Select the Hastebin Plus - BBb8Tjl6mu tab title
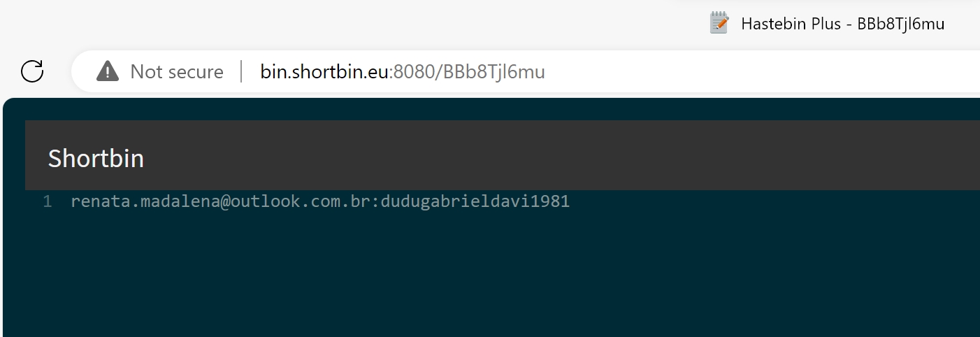The width and height of the screenshot is (980, 337). coord(842,24)
